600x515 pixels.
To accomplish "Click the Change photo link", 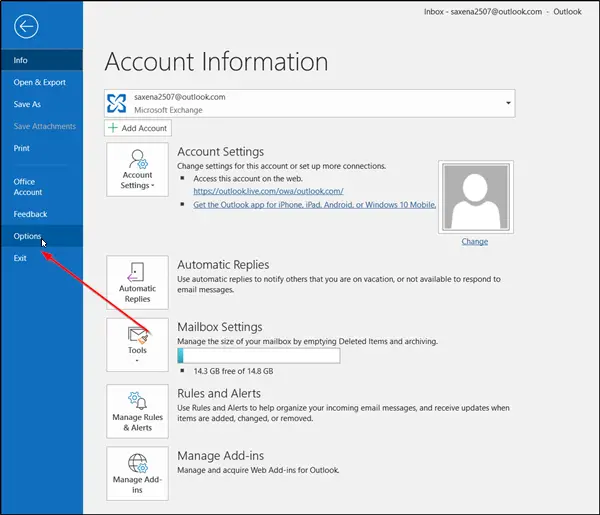I will [x=474, y=242].
